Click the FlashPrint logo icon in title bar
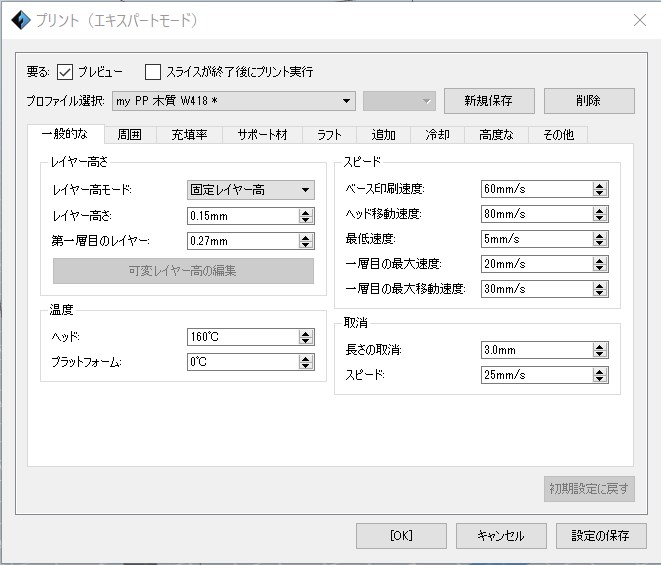Image resolution: width=661 pixels, height=565 pixels. pos(21,20)
